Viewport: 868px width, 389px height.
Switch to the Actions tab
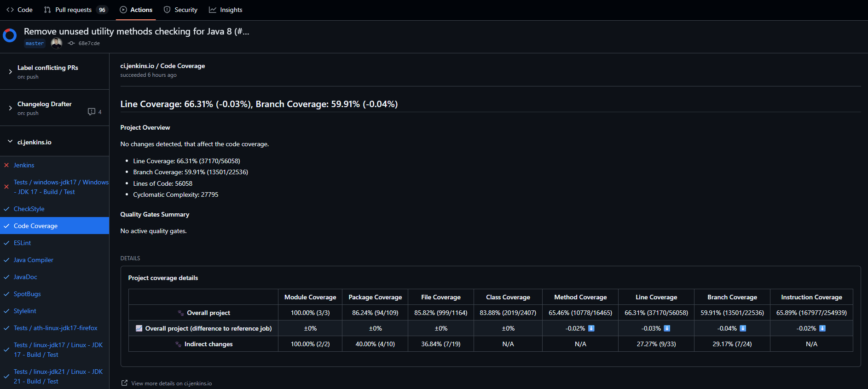[136, 10]
